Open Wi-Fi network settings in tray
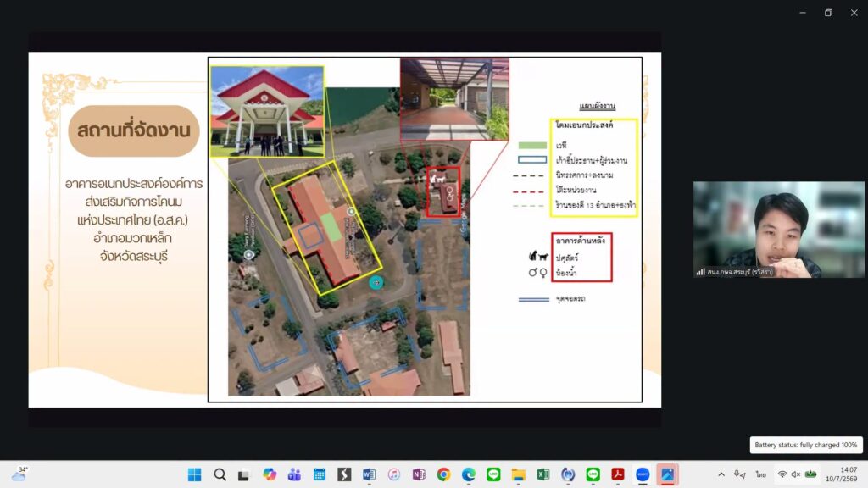 coord(782,474)
